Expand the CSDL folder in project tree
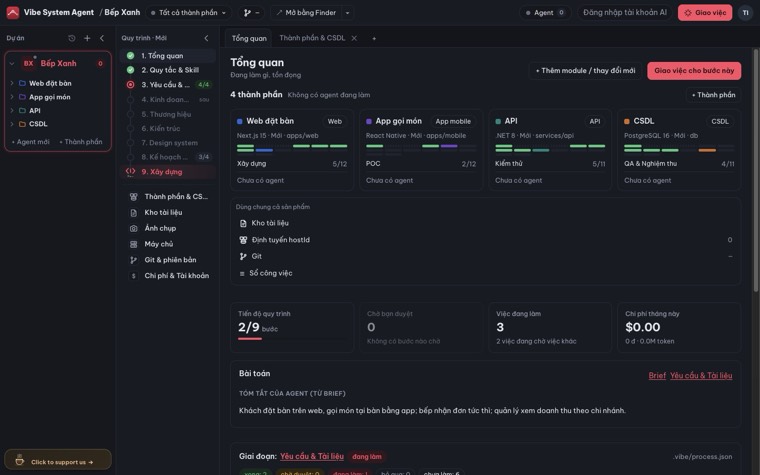This screenshot has width=760, height=475. coord(12,124)
